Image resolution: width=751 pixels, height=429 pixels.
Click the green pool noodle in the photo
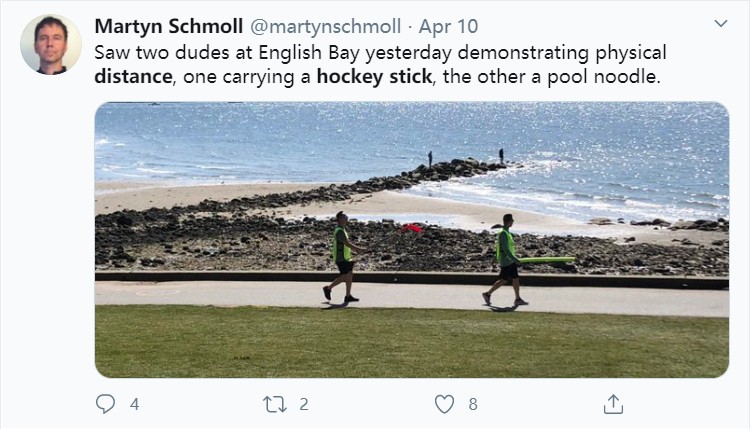click(547, 260)
